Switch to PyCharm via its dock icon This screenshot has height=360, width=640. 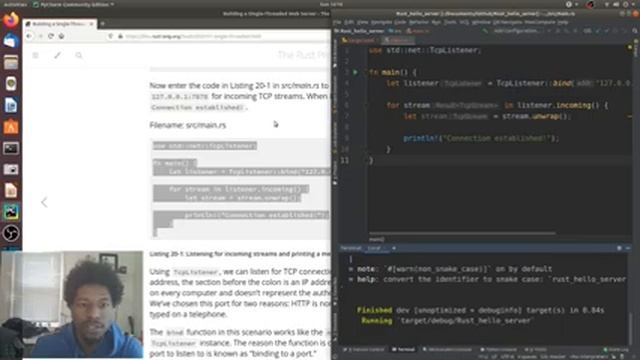pos(11,212)
